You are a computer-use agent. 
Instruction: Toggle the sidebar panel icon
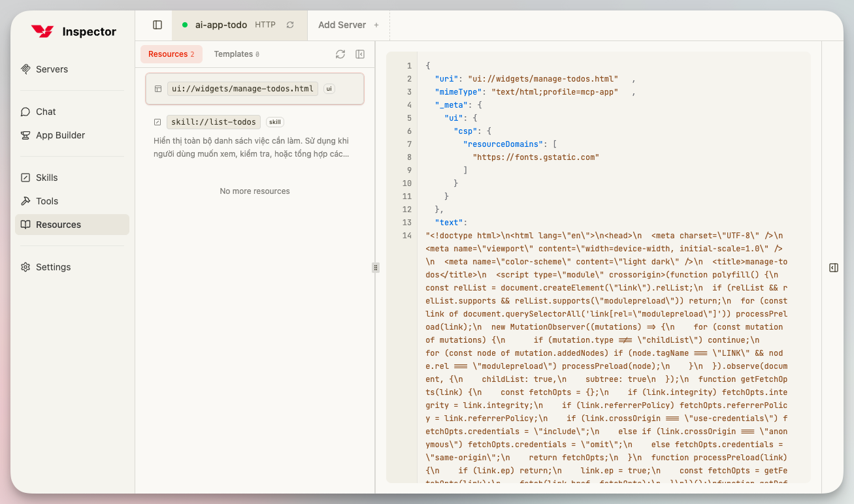point(157,25)
